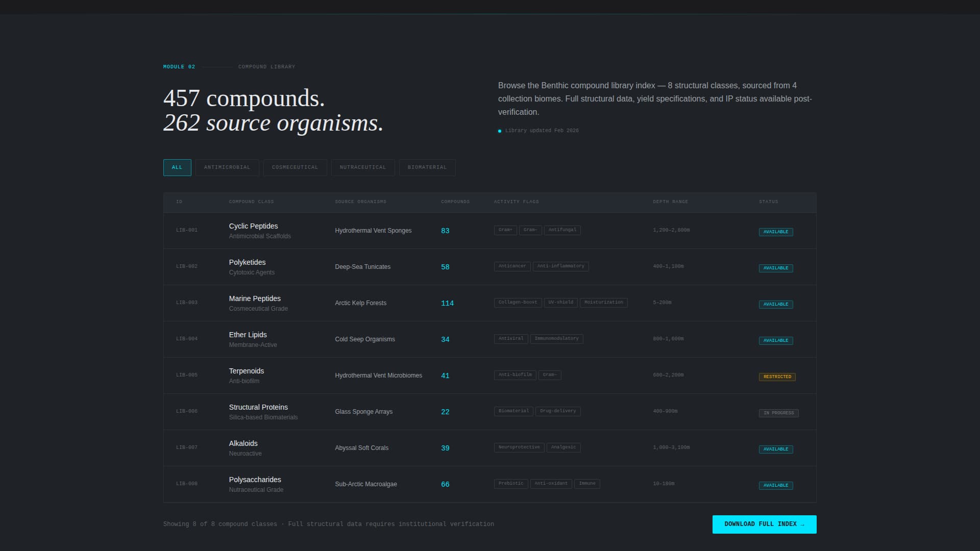Click the Prebiotic flag for Polysaccharides
The height and width of the screenshot is (551, 980).
pyautogui.click(x=510, y=483)
